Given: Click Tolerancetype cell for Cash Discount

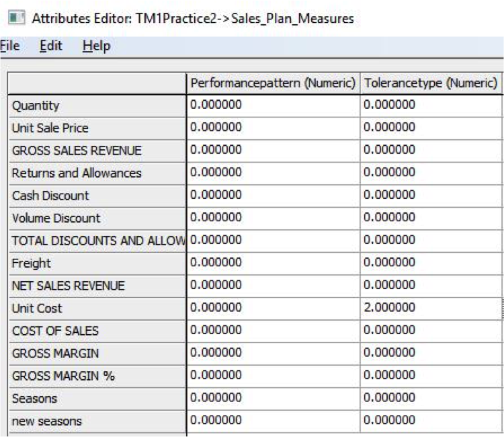Looking at the screenshot, I should tap(430, 196).
